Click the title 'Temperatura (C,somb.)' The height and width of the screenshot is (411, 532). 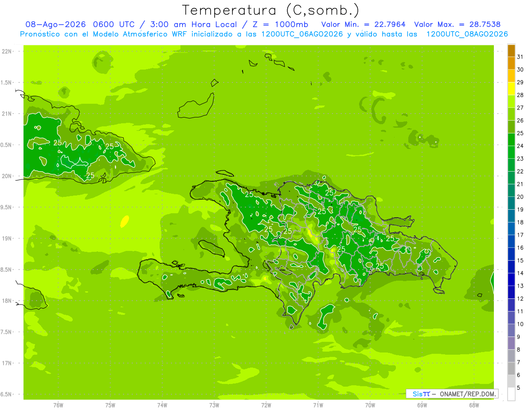click(x=270, y=10)
